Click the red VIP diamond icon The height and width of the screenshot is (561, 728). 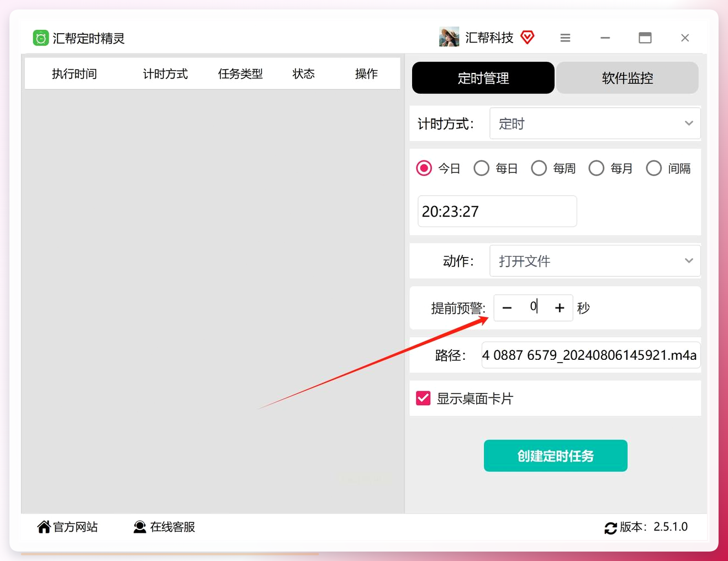click(527, 37)
